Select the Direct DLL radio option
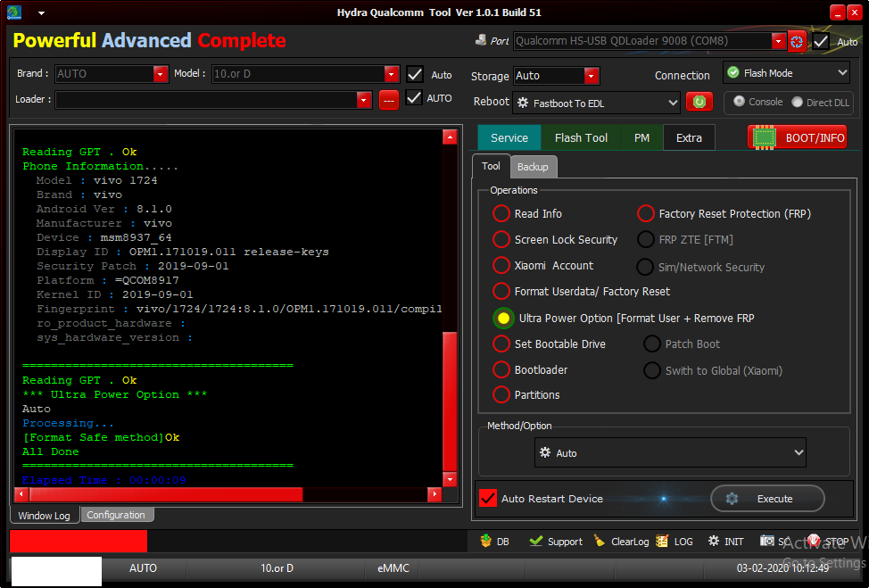869x588 pixels. coord(797,102)
